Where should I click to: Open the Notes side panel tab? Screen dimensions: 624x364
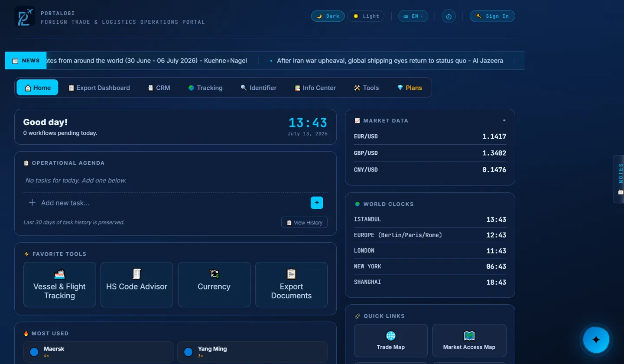[x=619, y=179]
